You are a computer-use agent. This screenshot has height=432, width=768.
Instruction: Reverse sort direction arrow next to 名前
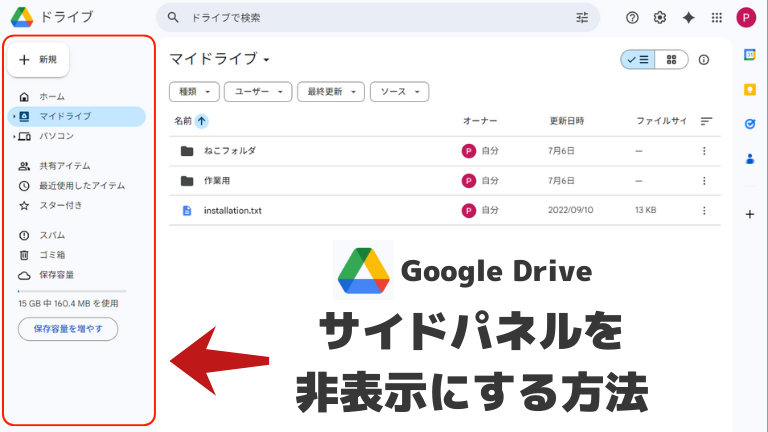click(x=201, y=121)
